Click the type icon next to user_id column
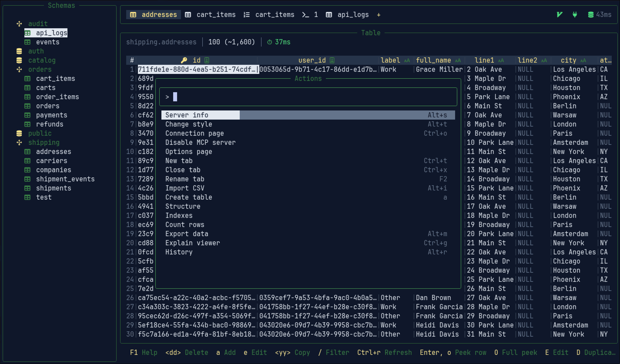The image size is (620, 364). click(x=332, y=60)
